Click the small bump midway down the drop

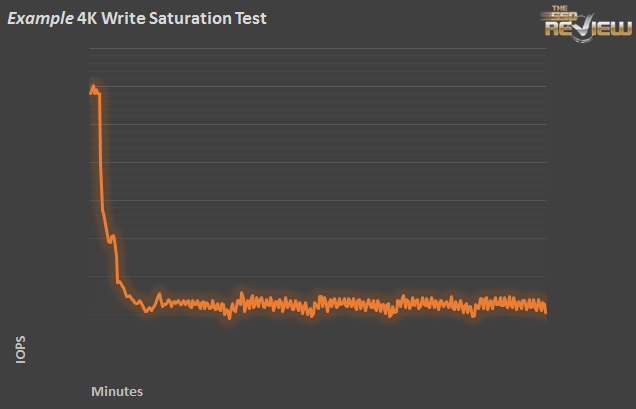[113, 236]
